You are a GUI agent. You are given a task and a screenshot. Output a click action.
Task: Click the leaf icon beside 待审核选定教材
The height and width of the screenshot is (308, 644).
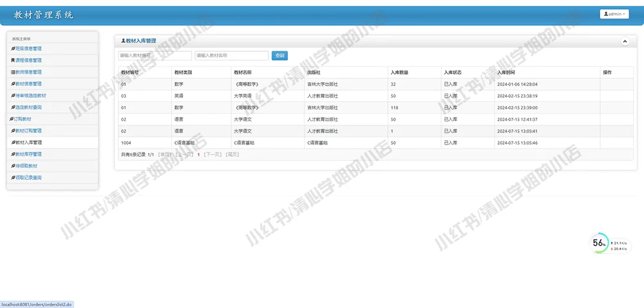point(13,96)
